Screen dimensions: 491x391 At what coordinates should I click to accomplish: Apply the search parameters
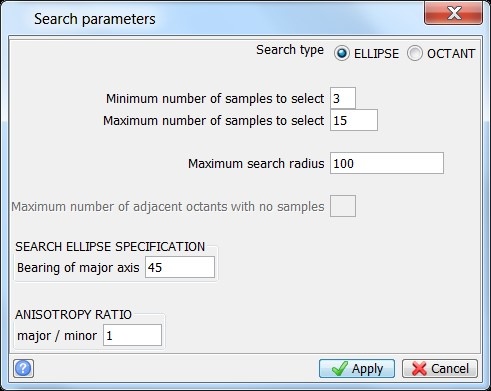point(357,368)
